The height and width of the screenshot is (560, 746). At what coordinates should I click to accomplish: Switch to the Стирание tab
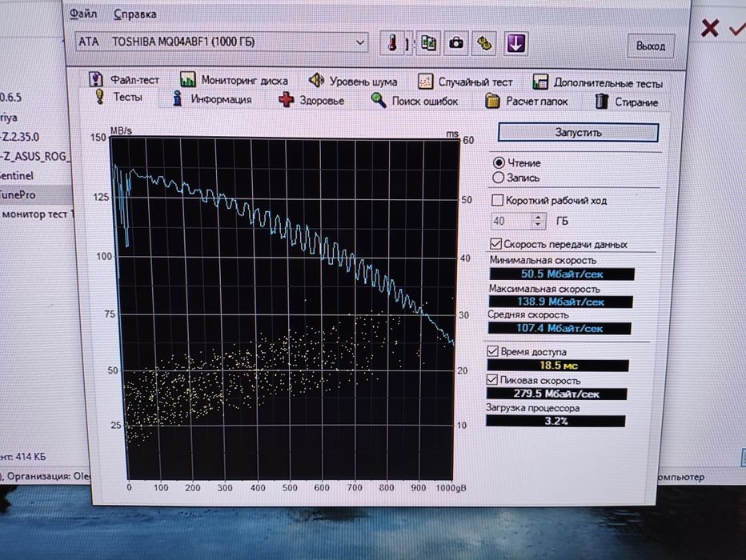[627, 102]
